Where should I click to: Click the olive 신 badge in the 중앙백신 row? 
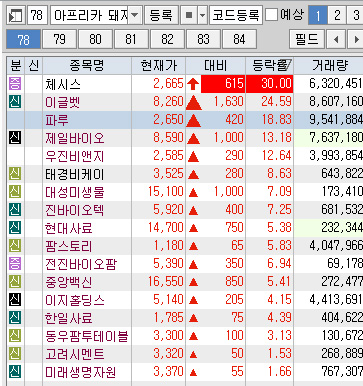coord(15,281)
